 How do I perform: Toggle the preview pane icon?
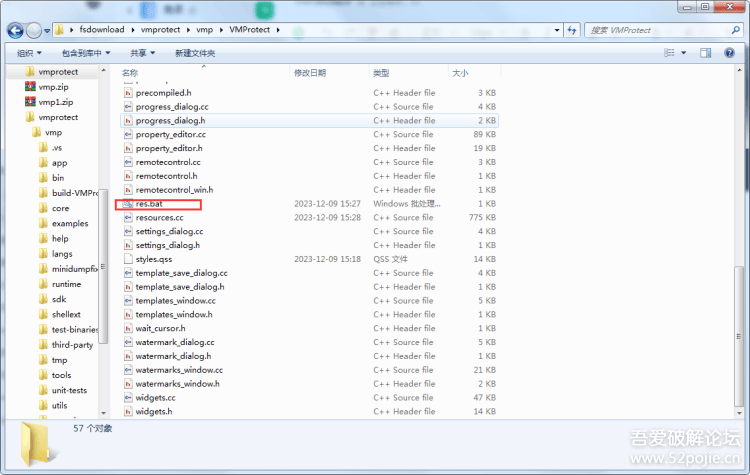pos(706,53)
